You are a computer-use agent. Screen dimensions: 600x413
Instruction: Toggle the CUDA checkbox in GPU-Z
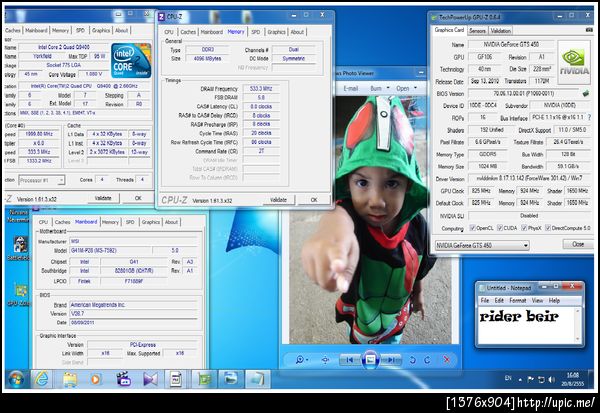coord(500,228)
